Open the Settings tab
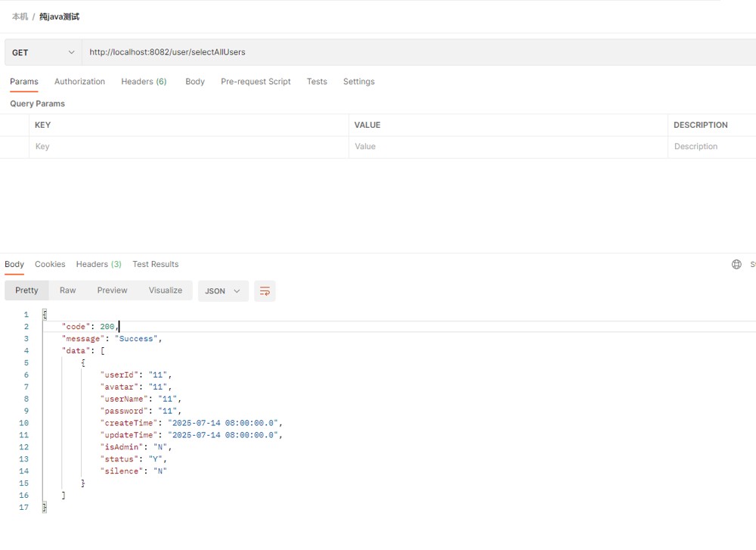Image resolution: width=756 pixels, height=550 pixels. (358, 82)
